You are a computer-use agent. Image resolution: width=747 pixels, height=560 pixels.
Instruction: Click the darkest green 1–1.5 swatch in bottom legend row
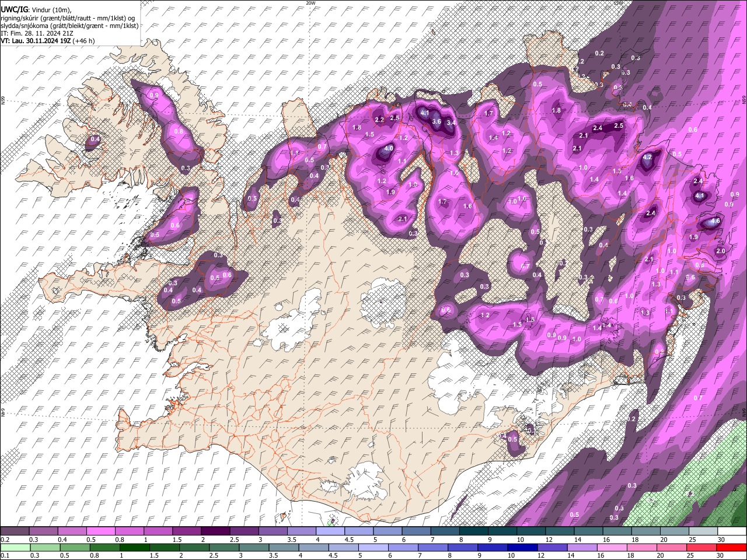point(133,547)
